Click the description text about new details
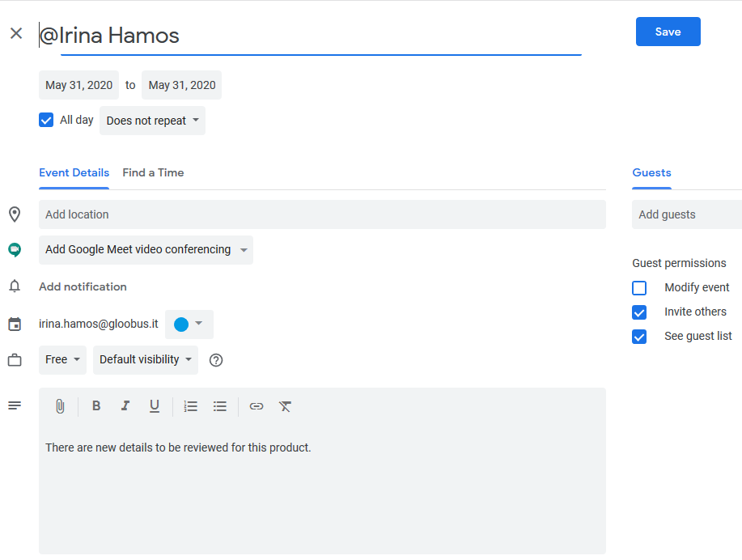The image size is (742, 560). tap(178, 448)
